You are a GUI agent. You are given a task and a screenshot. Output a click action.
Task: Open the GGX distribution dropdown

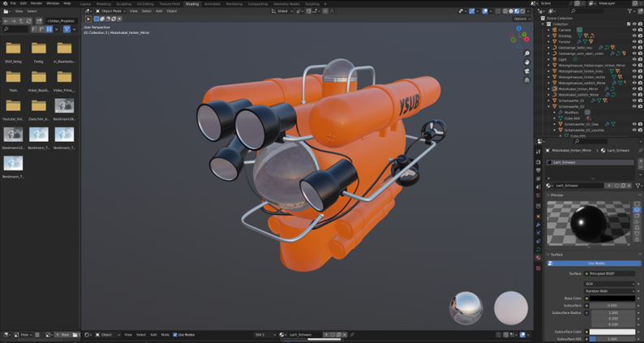tap(608, 284)
